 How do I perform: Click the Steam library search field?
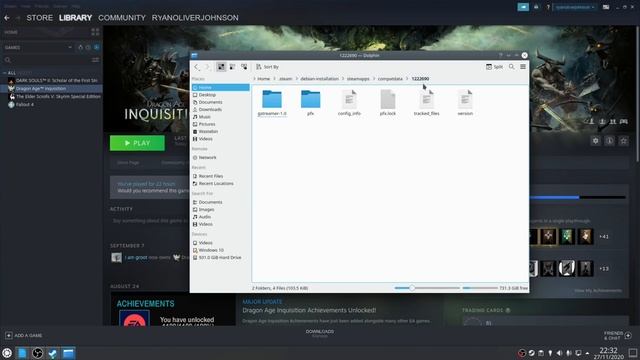pyautogui.click(x=47, y=60)
